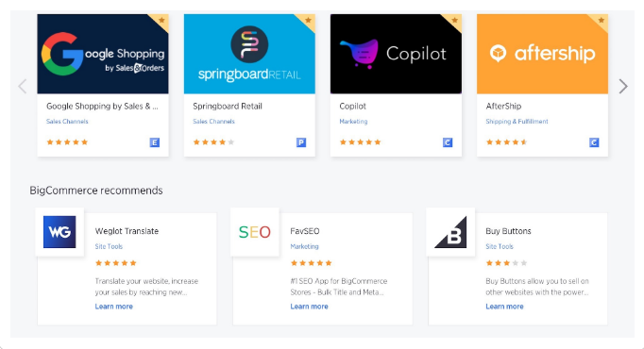Open Marketing category under Copilot
The image size is (644, 349).
click(353, 122)
